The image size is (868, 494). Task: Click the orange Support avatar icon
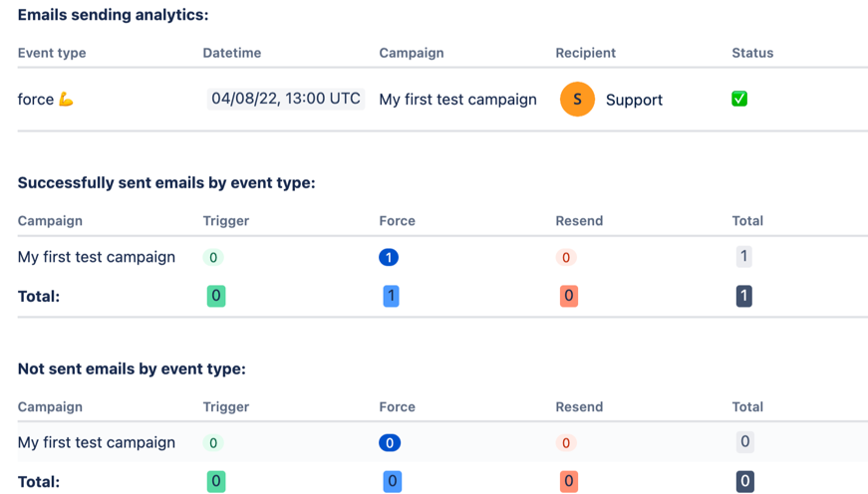(x=577, y=100)
